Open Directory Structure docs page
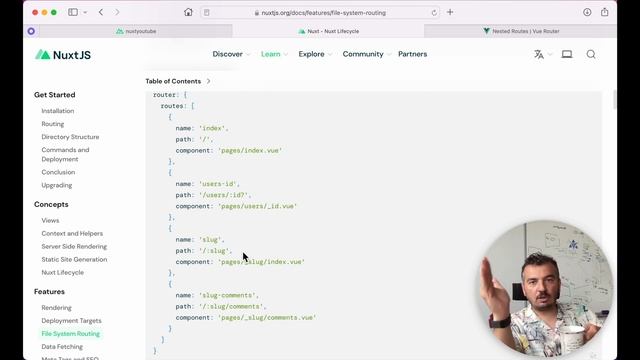Image resolution: width=640 pixels, height=360 pixels. pos(70,137)
